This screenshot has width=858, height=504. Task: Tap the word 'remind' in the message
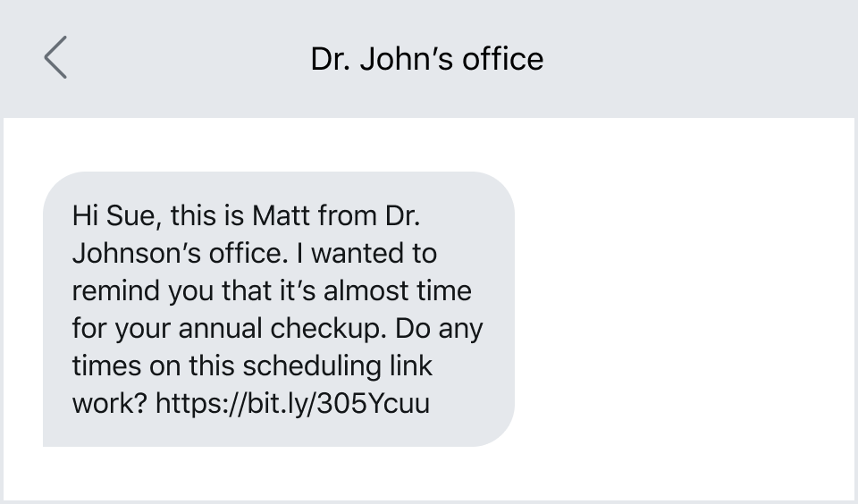[x=116, y=291]
